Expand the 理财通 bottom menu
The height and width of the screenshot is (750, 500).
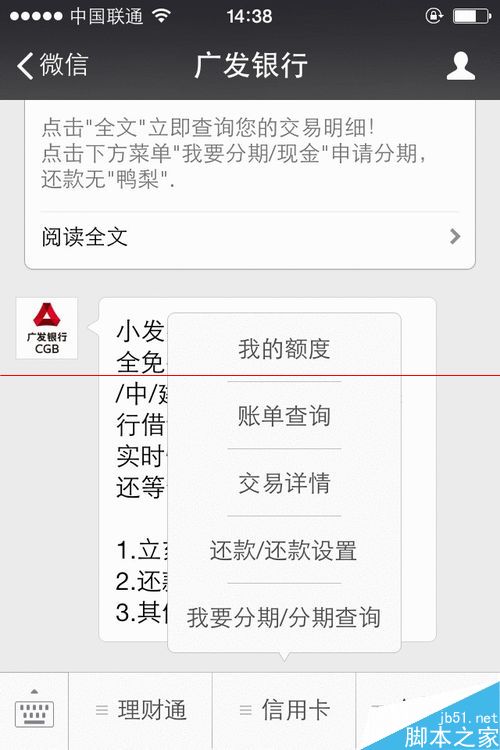(x=141, y=710)
